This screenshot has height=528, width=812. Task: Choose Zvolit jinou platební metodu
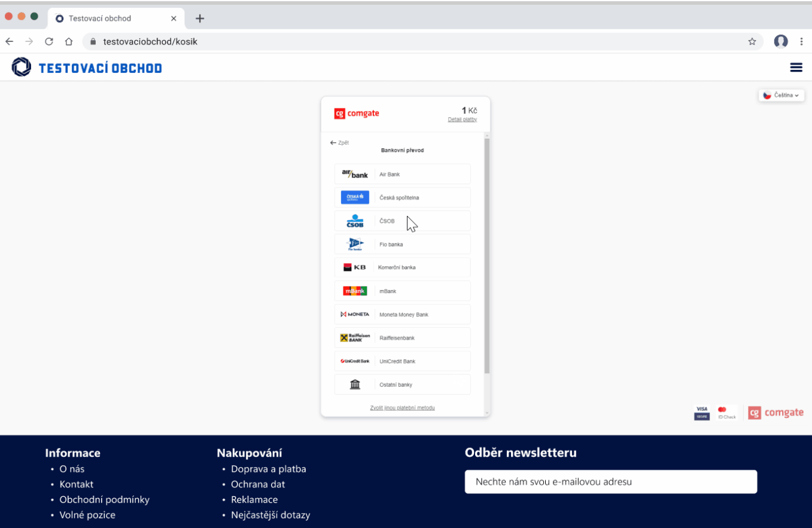(402, 408)
